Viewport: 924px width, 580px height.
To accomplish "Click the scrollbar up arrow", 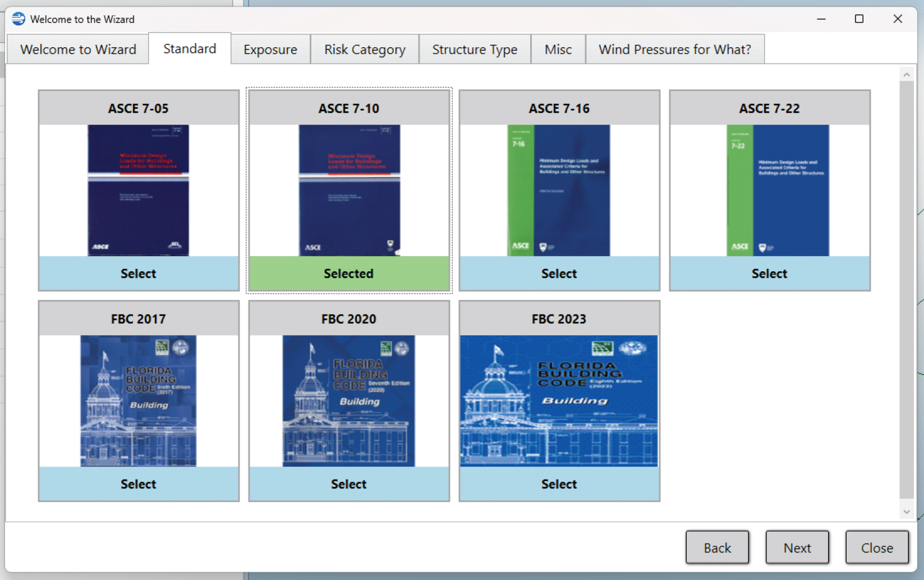I will click(x=906, y=75).
